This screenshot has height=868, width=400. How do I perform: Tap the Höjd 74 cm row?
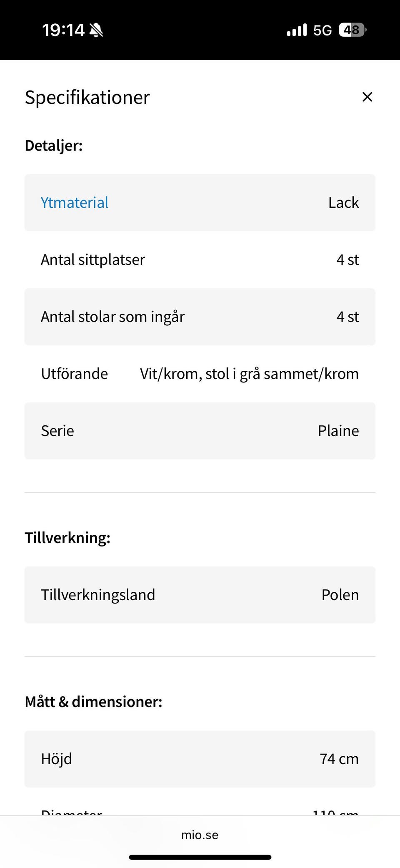tap(200, 759)
